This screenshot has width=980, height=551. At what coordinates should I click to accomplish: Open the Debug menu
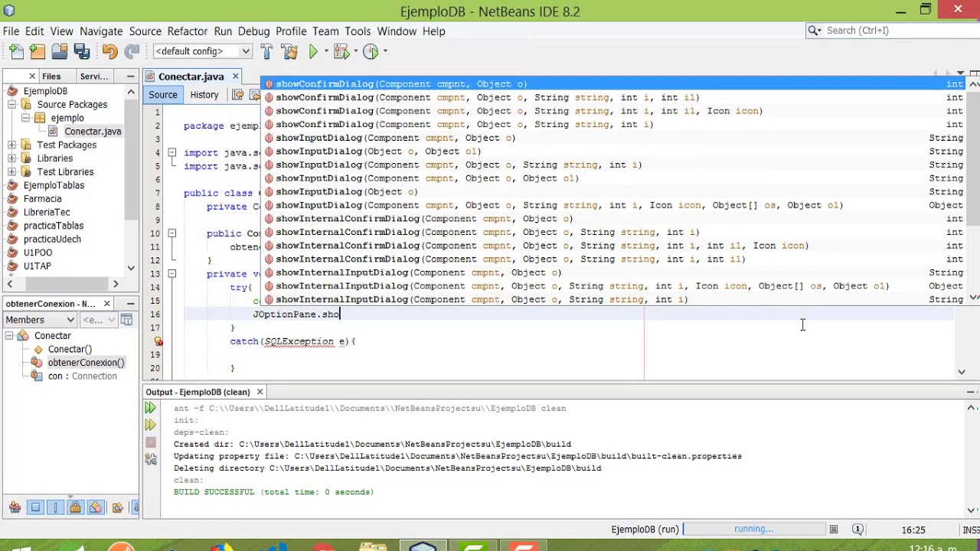click(x=253, y=31)
